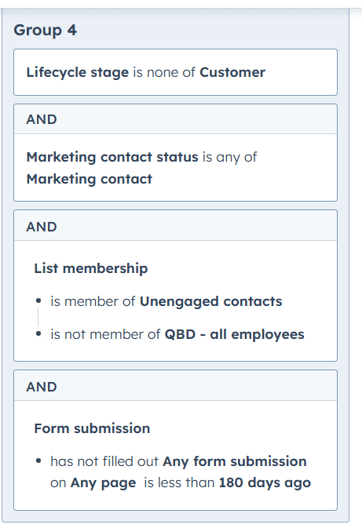Click the Any page value
Image resolution: width=362 pixels, height=528 pixels.
[103, 483]
